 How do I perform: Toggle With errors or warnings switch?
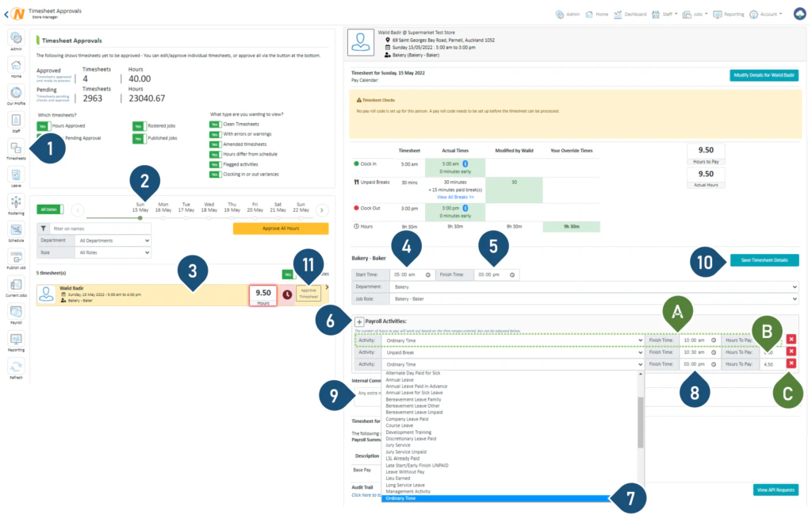click(215, 134)
